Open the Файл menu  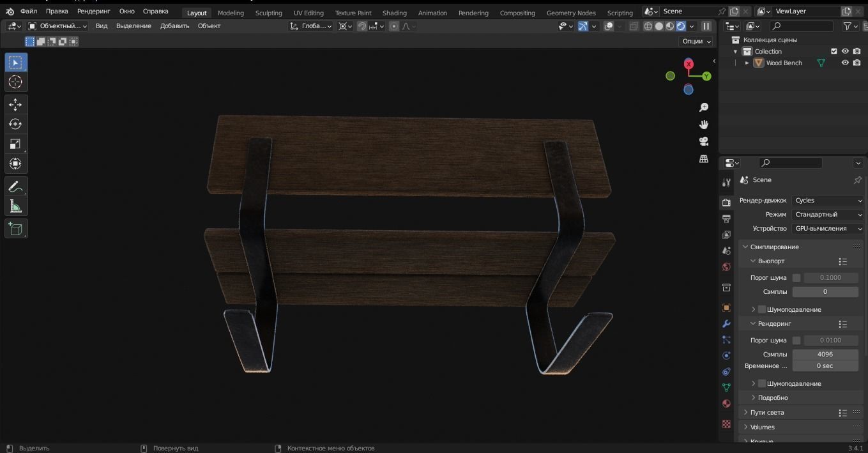click(x=28, y=12)
